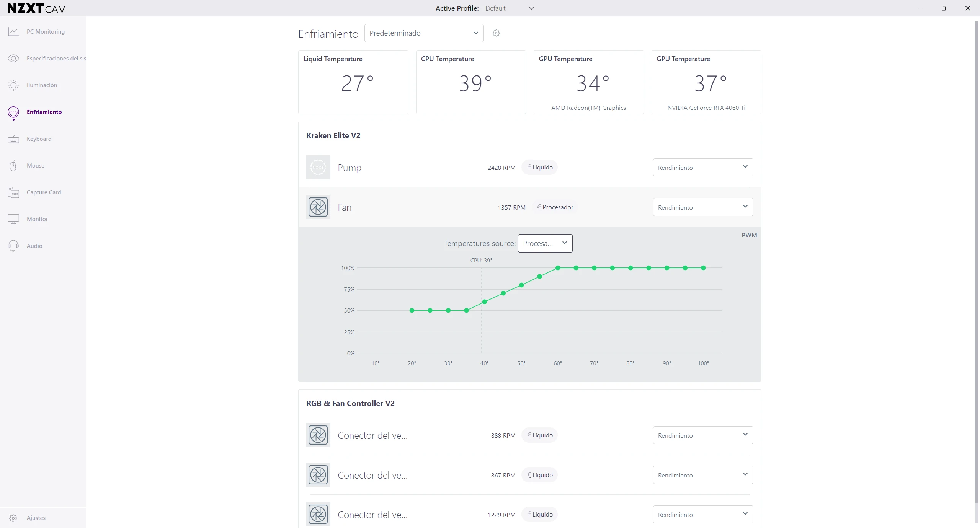Go to Iluminación section

tap(42, 85)
